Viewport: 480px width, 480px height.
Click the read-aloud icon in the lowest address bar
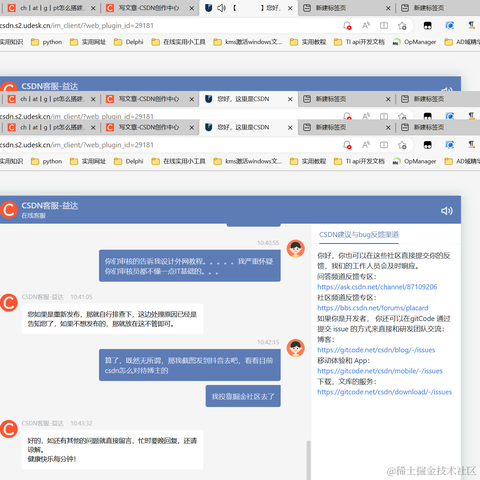pyautogui.click(x=366, y=145)
